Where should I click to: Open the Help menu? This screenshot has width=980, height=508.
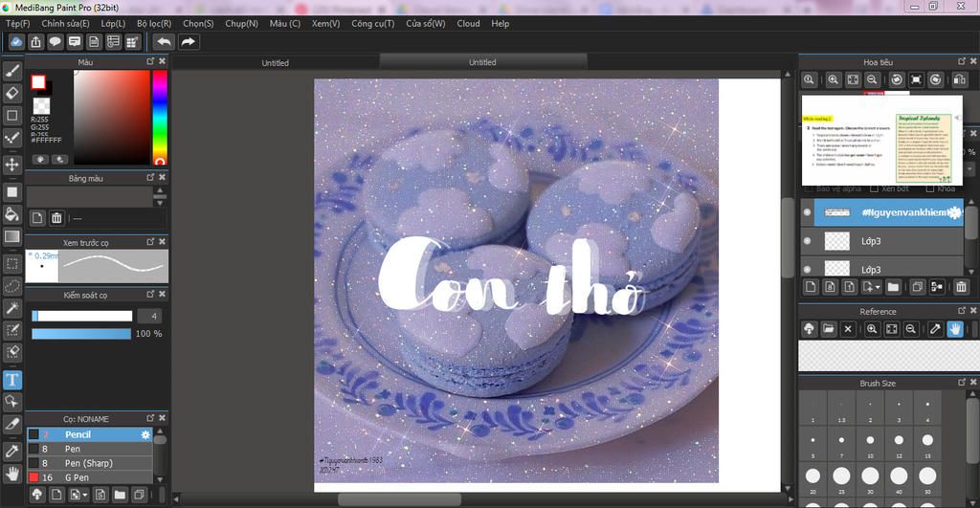click(x=500, y=23)
